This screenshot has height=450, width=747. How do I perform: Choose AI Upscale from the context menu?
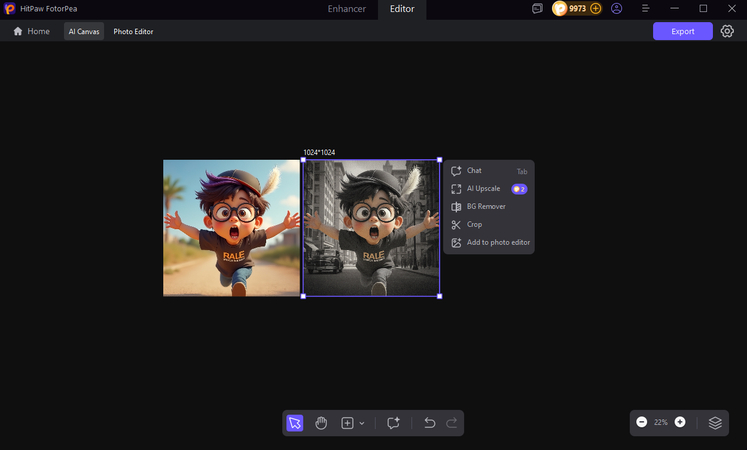(483, 188)
